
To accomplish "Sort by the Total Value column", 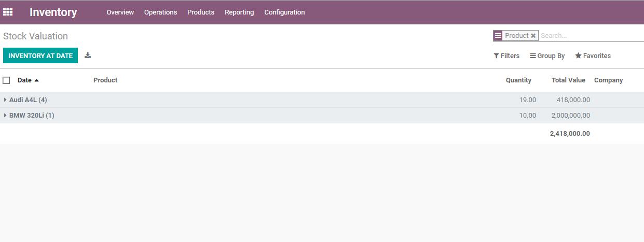I will (568, 80).
